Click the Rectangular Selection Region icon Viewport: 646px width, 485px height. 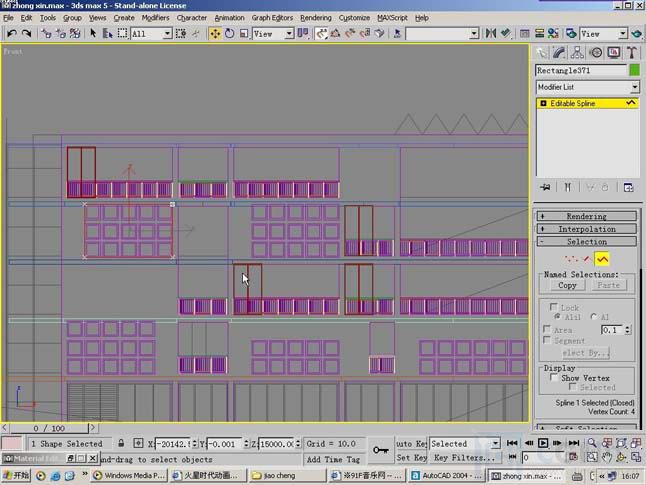pyautogui.click(x=122, y=33)
